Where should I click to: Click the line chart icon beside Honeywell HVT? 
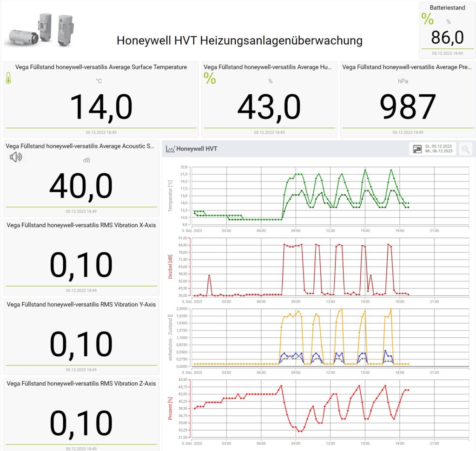tap(170, 149)
